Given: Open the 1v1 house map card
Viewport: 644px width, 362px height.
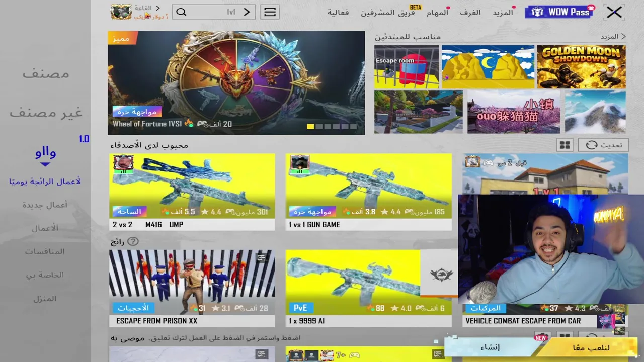Looking at the screenshot, I should tap(545, 174).
